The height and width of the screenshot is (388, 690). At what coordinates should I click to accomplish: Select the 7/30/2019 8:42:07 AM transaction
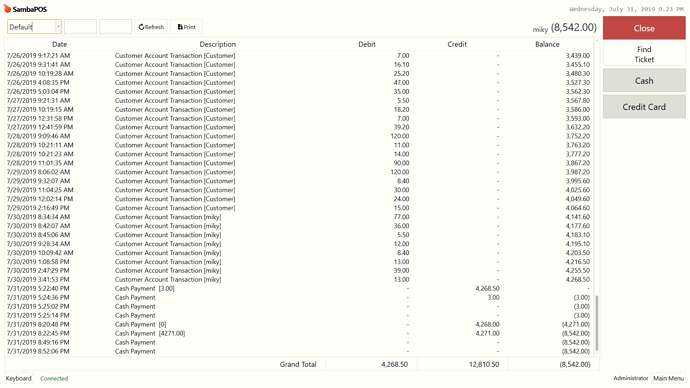pos(299,226)
